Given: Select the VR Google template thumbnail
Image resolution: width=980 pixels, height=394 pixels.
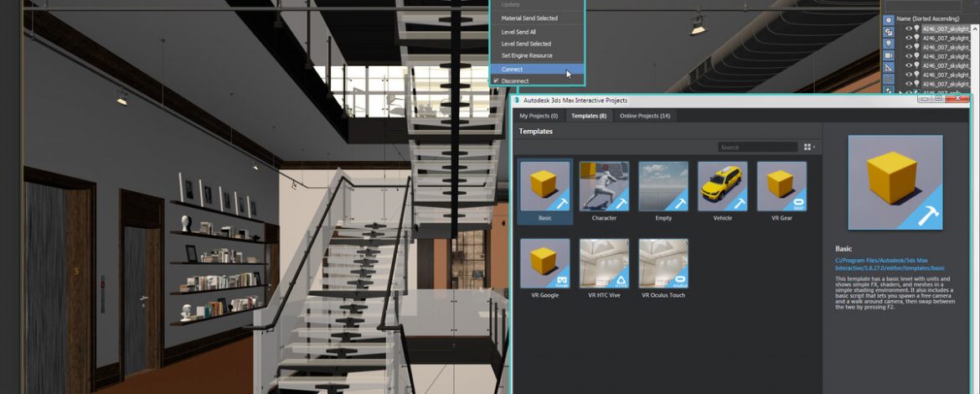Looking at the screenshot, I should click(545, 263).
